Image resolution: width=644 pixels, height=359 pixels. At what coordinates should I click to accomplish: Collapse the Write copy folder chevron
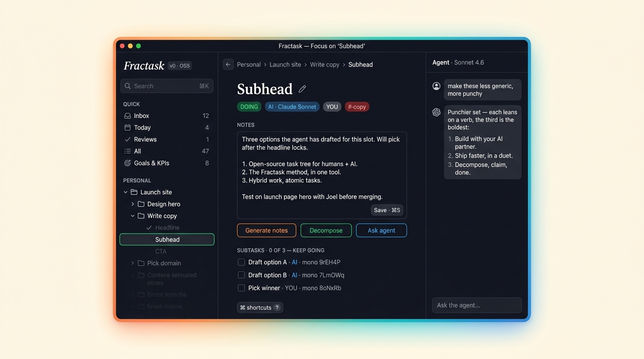[x=132, y=216]
